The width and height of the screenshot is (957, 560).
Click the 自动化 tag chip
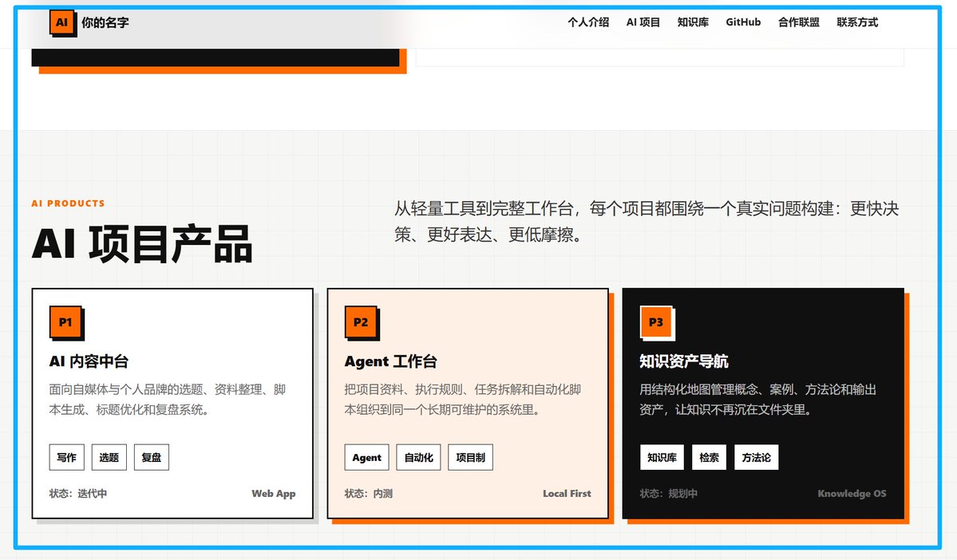(419, 458)
